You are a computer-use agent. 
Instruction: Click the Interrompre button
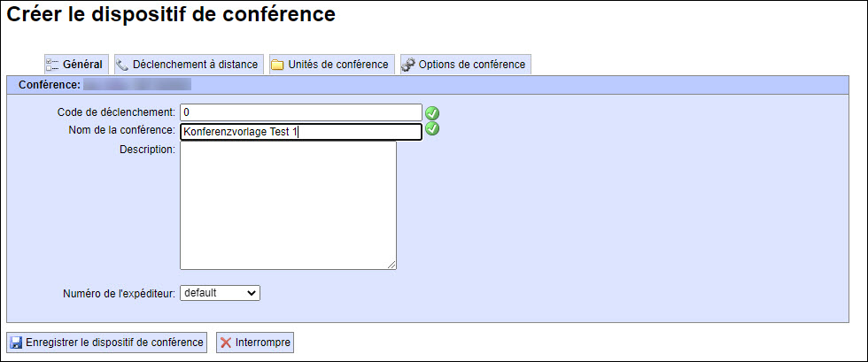(x=255, y=343)
